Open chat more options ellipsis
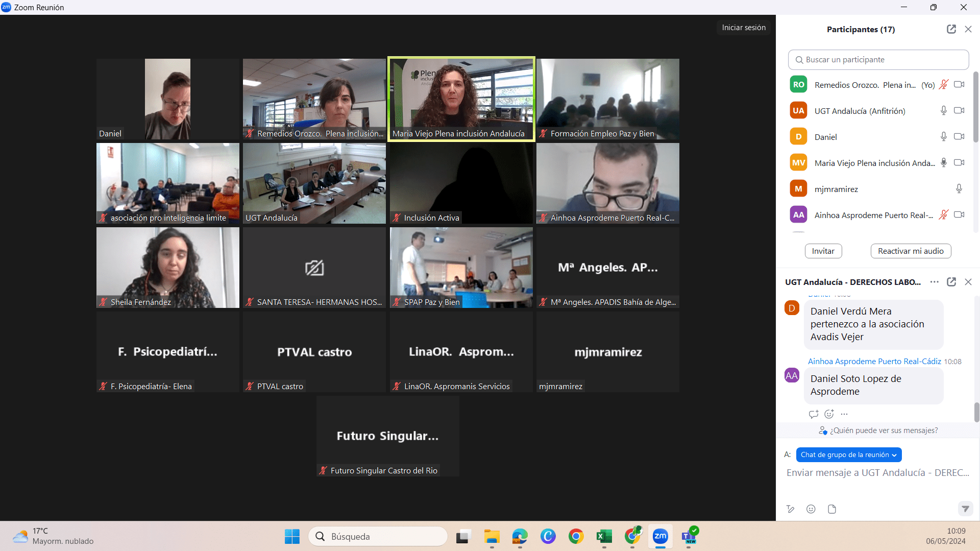This screenshot has width=980, height=551. tap(934, 282)
